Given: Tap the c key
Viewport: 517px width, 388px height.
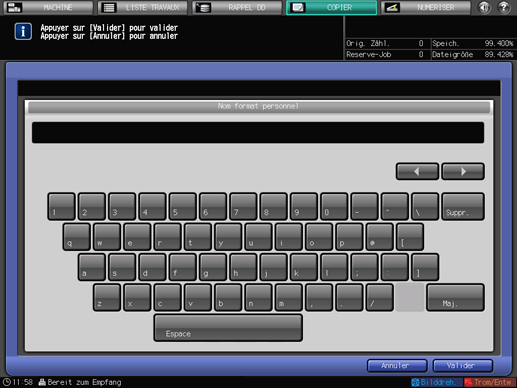Looking at the screenshot, I should [x=168, y=297].
